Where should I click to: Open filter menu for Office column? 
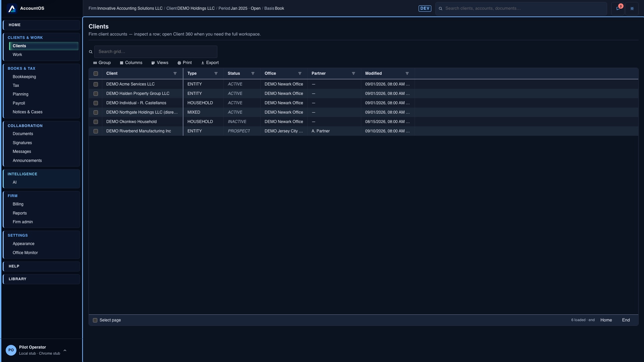[x=300, y=73]
